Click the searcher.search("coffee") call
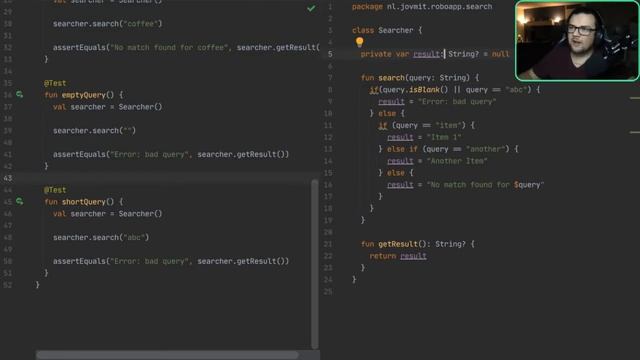 pos(107,24)
